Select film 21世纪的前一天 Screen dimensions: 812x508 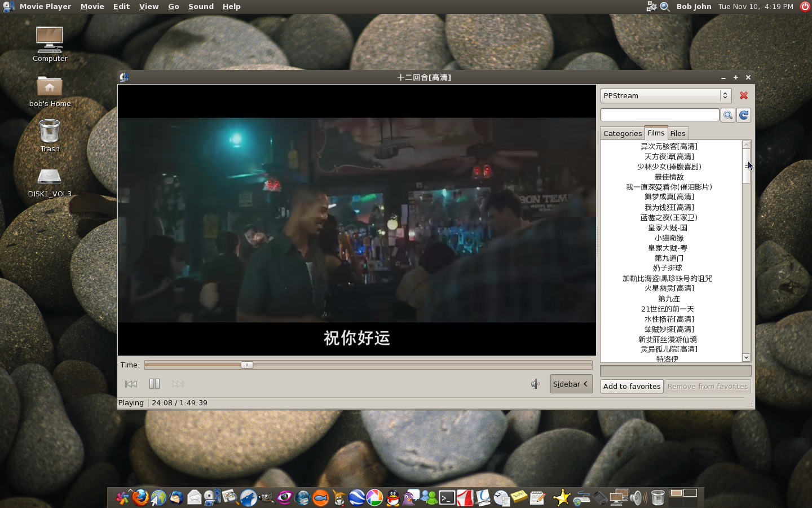(668, 309)
